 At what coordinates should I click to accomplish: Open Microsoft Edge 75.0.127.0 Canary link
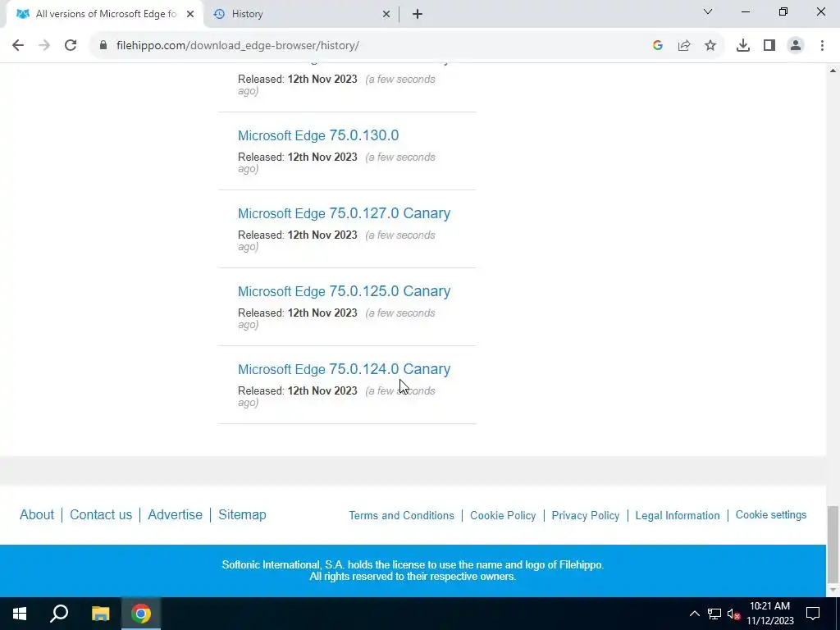344,213
